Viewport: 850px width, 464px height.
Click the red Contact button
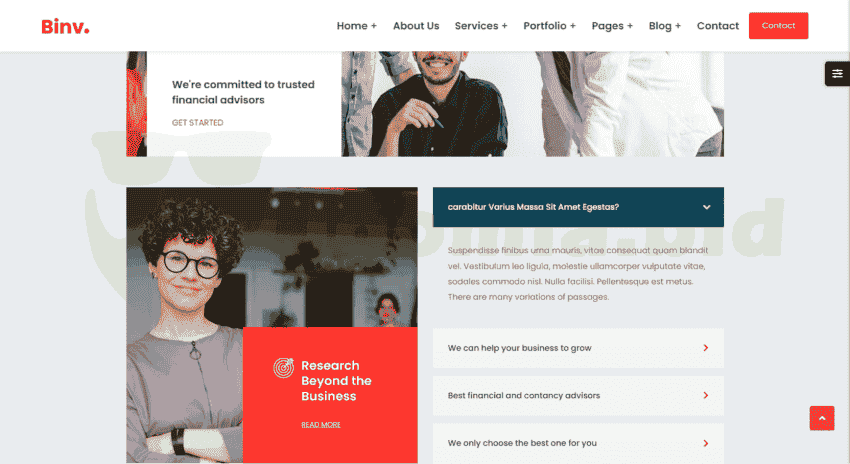pos(778,25)
